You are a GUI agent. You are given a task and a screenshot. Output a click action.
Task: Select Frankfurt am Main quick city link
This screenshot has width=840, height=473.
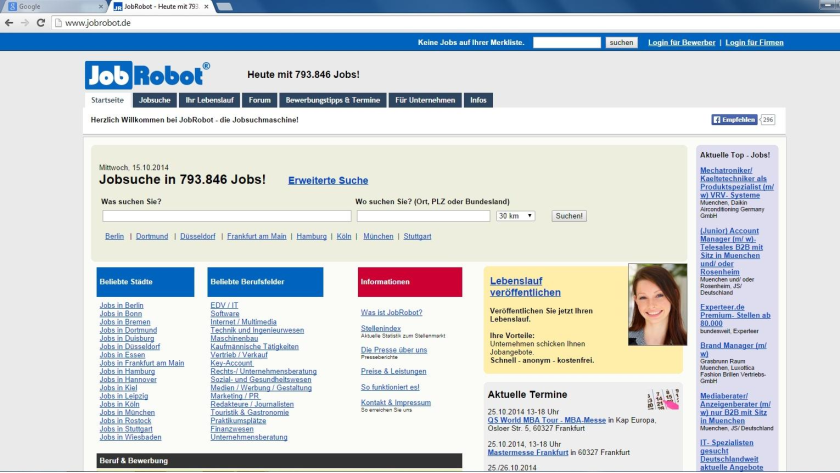coord(257,236)
